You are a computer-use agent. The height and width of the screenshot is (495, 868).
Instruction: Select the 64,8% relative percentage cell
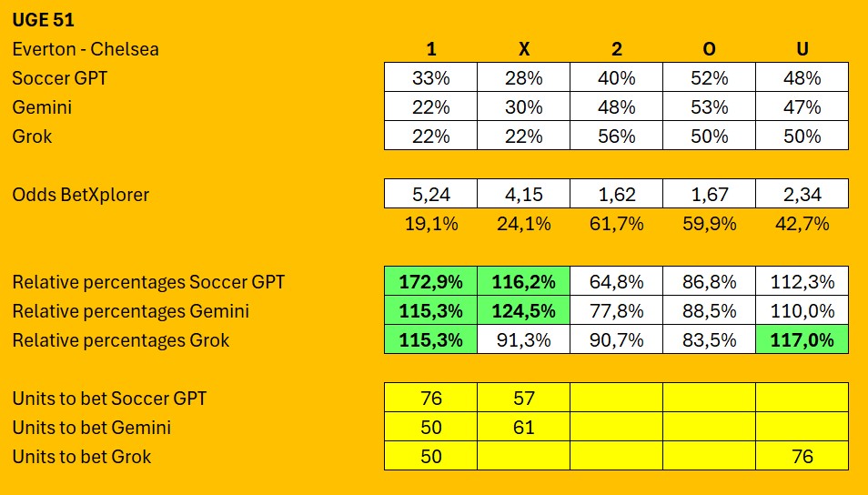616,281
